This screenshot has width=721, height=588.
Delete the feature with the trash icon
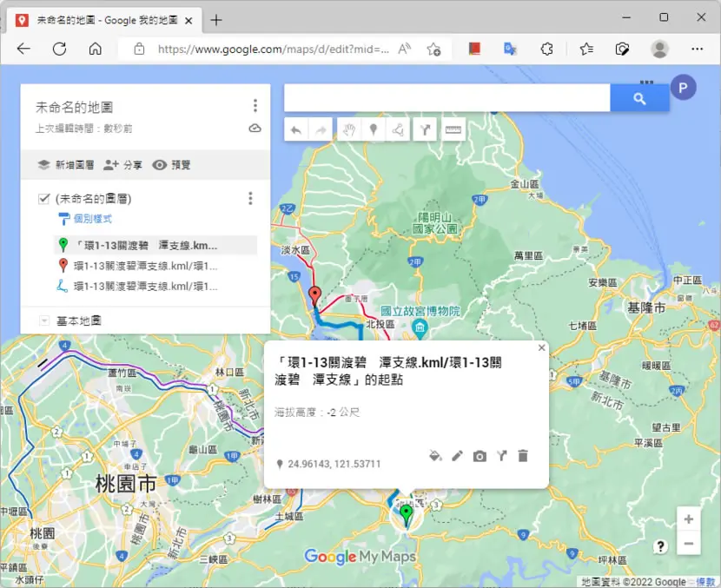tap(523, 456)
